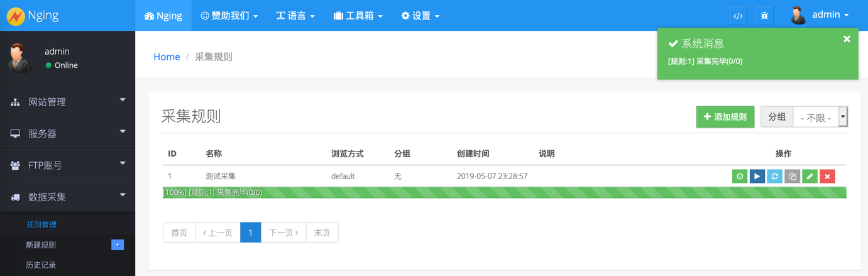The height and width of the screenshot is (276, 868).
Task: Click the 创建时间 column header
Action: [x=473, y=153]
